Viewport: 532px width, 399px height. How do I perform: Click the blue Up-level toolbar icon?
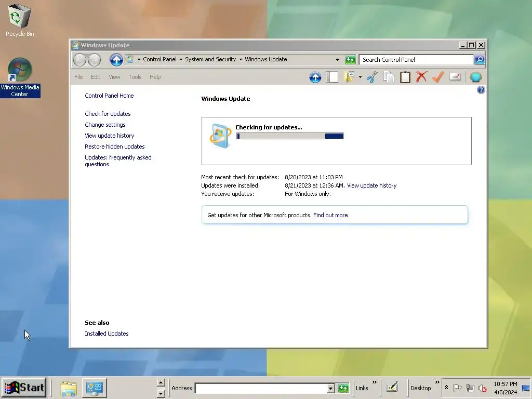[315, 77]
